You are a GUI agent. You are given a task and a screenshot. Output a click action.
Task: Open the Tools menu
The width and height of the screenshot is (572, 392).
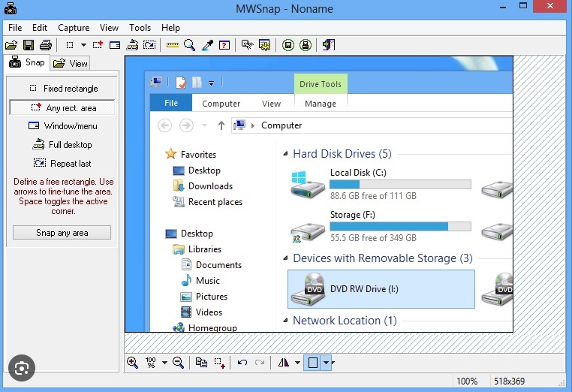click(x=140, y=28)
